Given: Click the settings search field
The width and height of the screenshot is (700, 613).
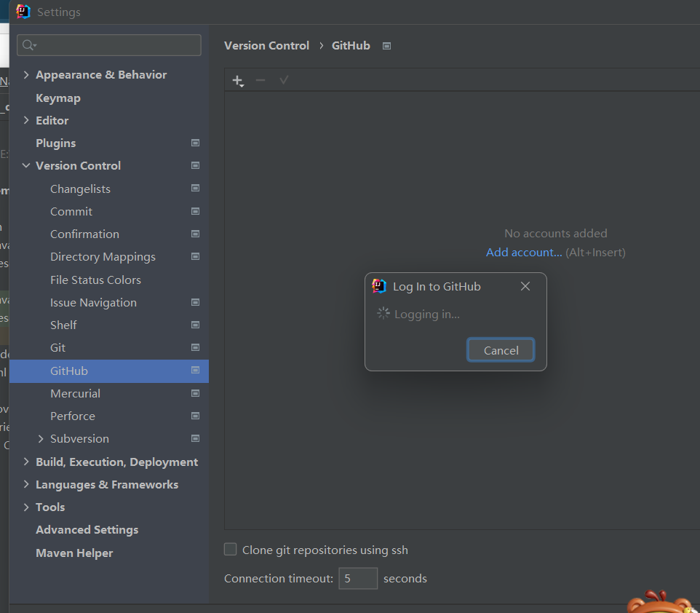Looking at the screenshot, I should click(109, 45).
